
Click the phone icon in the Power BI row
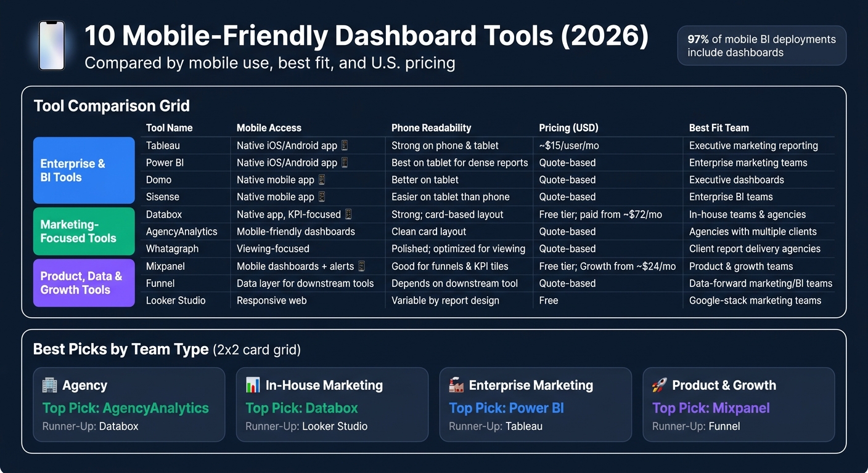point(345,163)
